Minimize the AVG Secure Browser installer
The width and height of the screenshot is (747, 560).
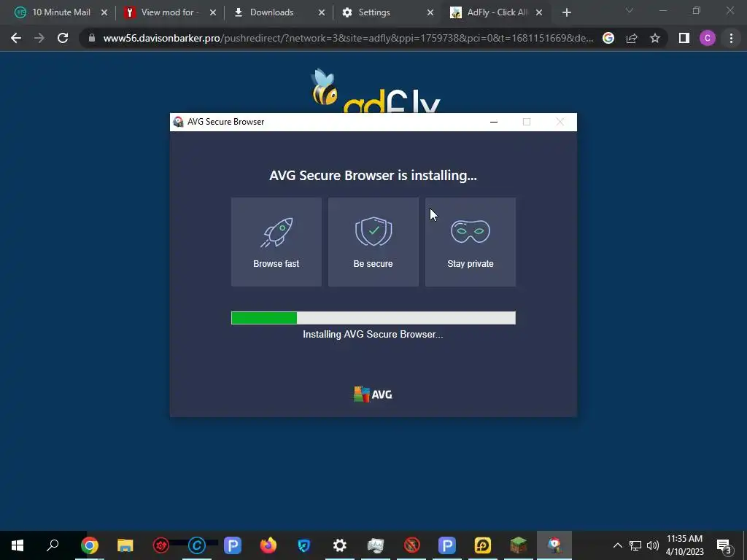494,122
